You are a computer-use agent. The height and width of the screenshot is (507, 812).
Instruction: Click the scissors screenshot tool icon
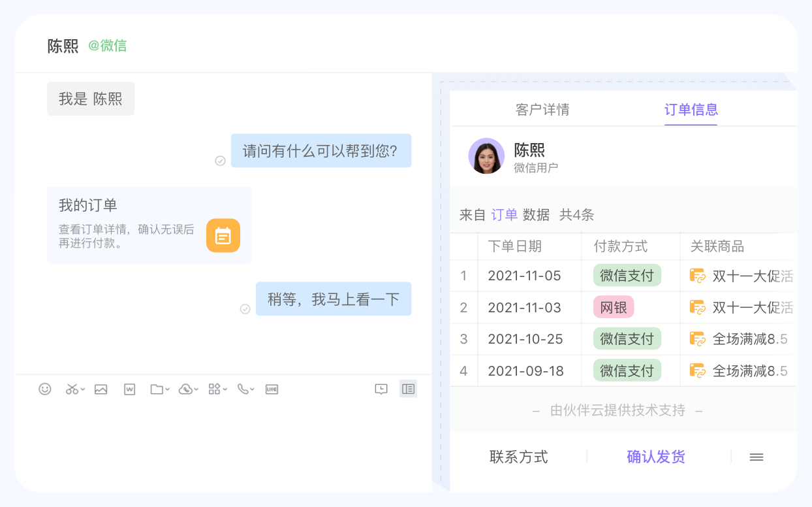(72, 389)
